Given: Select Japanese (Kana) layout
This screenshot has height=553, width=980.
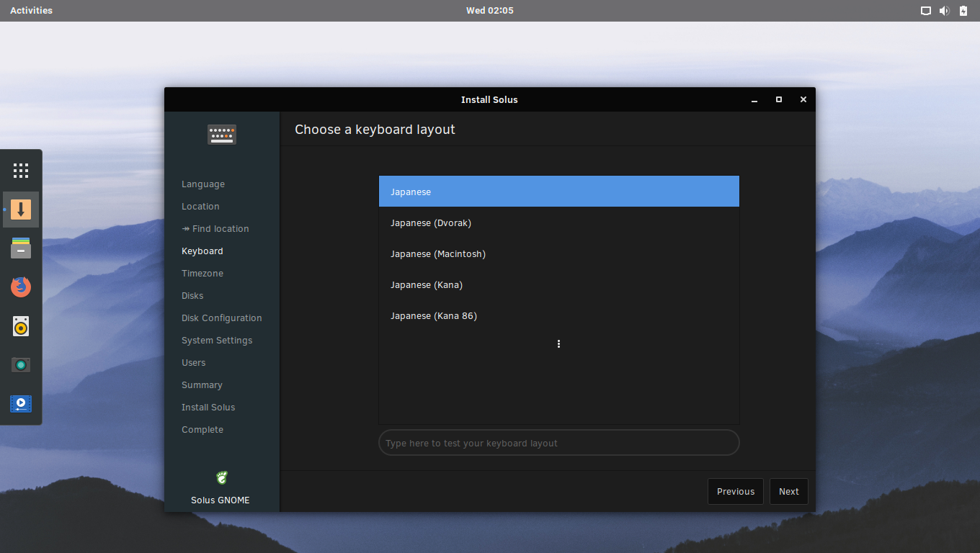Looking at the screenshot, I should [559, 285].
